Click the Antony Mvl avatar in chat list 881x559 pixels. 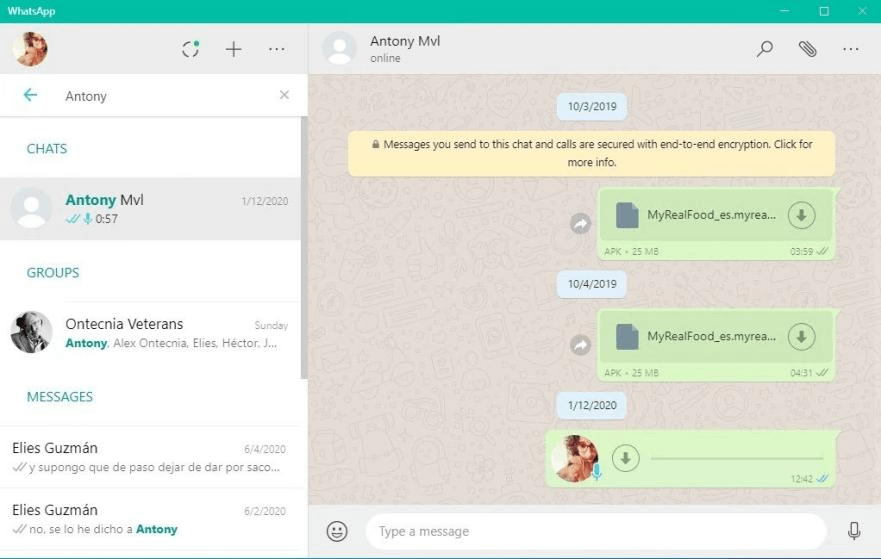(31, 208)
